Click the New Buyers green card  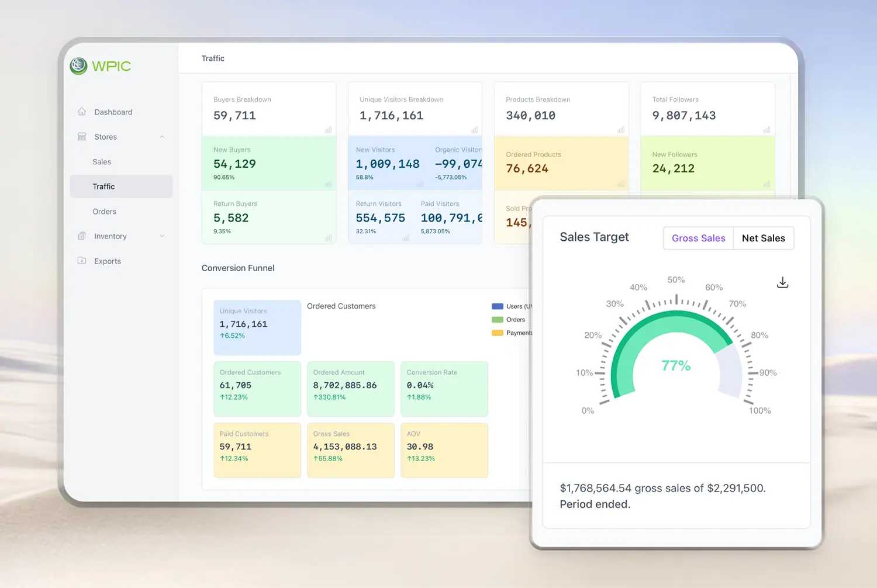[x=268, y=163]
